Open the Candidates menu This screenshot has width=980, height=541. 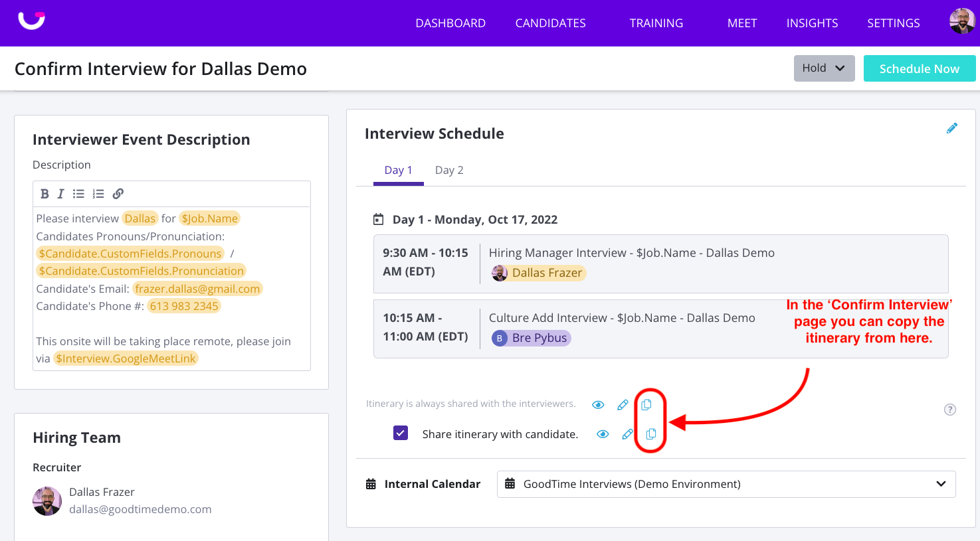point(550,23)
